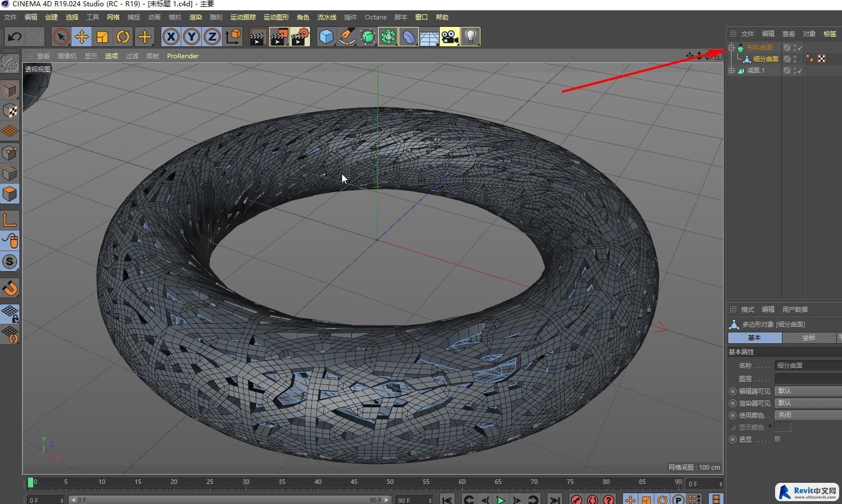Image resolution: width=842 pixels, height=504 pixels.
Task: Click timeline at frame 30
Action: point(246,483)
